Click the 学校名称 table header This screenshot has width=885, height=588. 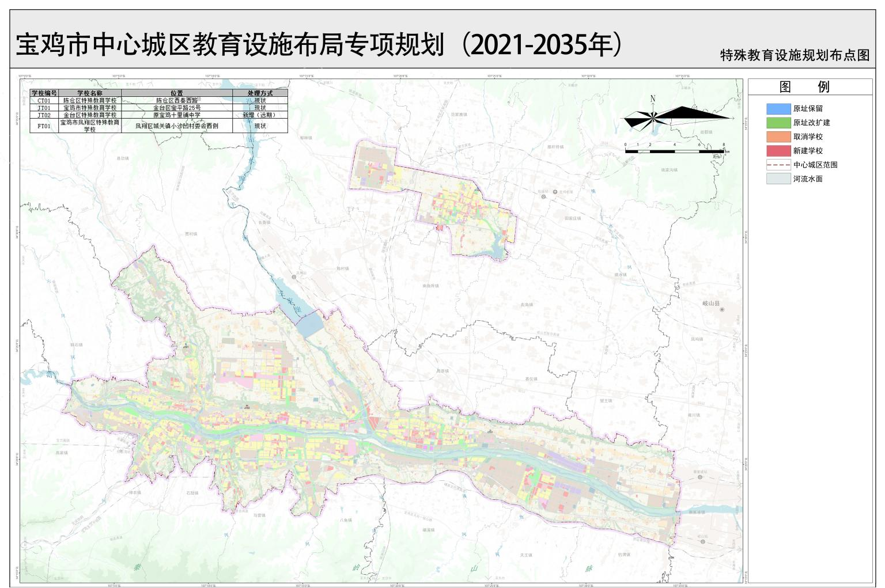(90, 93)
